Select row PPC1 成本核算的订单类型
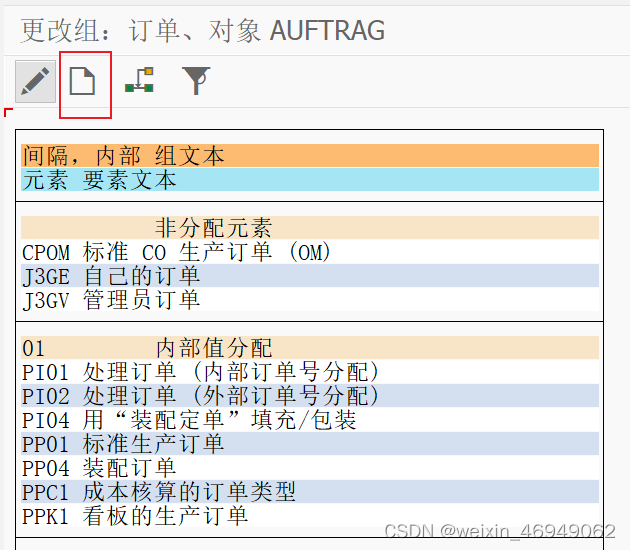This screenshot has width=630, height=550. (x=310, y=492)
